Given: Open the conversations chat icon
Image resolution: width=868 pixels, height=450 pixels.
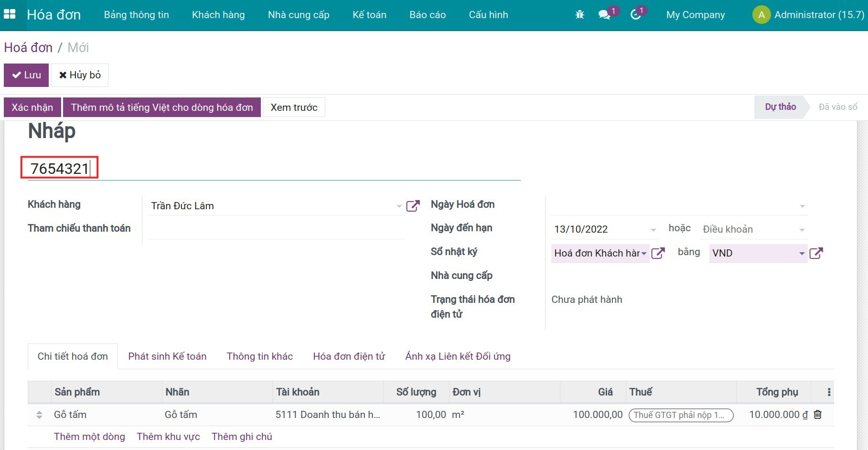Looking at the screenshot, I should click(x=604, y=15).
